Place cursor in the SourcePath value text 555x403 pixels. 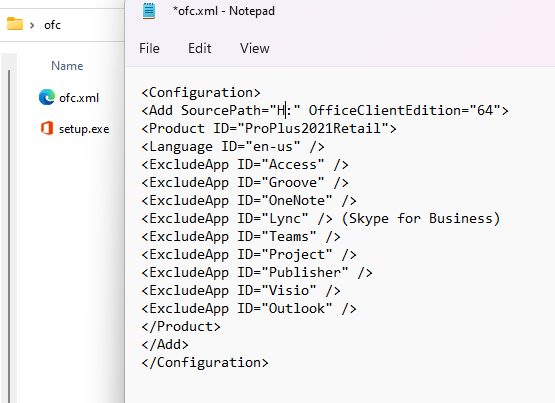pyautogui.click(x=285, y=110)
